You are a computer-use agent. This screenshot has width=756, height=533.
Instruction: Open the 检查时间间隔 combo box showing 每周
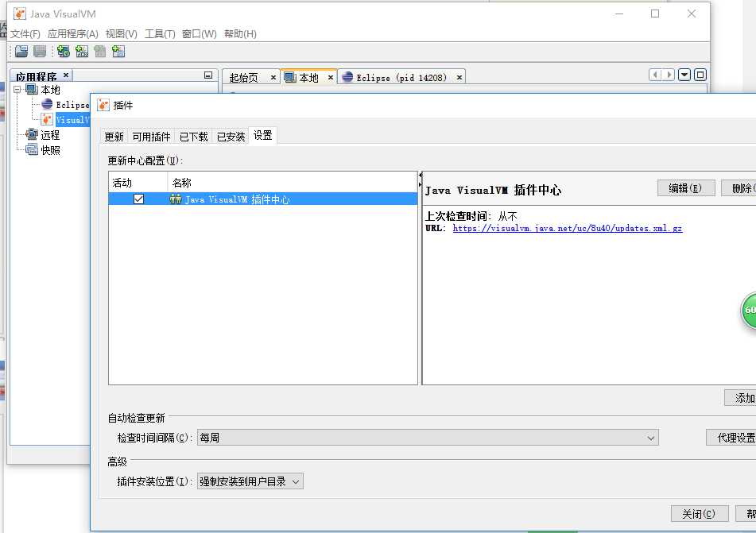[x=428, y=438]
